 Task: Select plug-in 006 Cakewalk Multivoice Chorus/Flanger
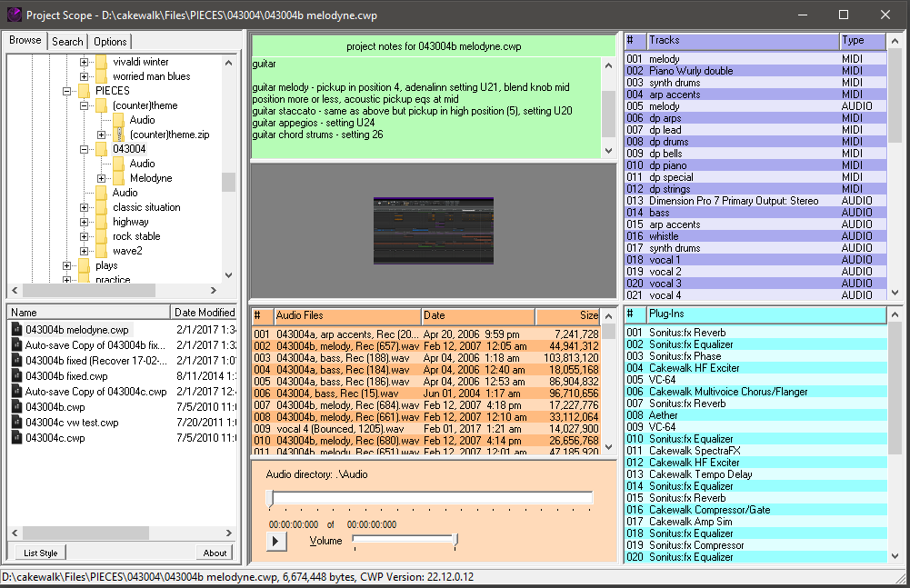coord(755,392)
